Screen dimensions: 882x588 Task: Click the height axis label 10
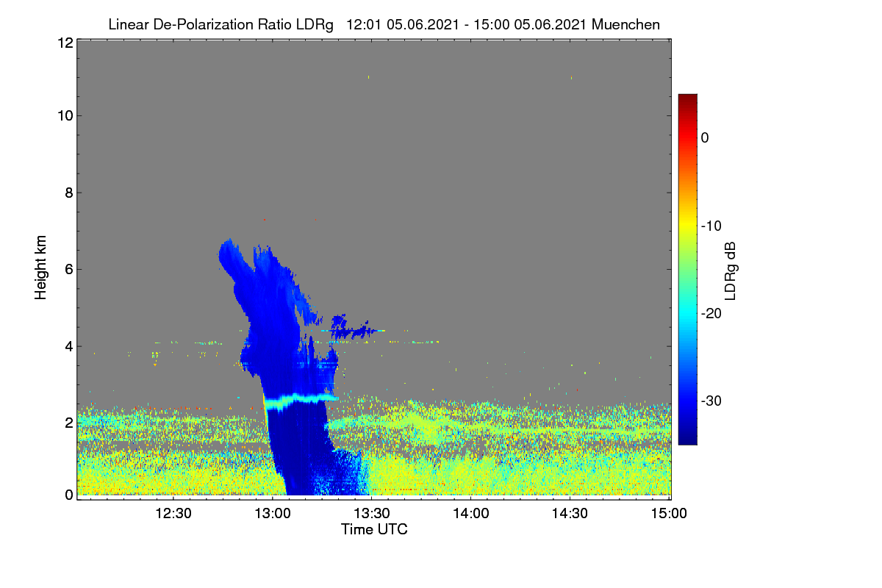pyautogui.click(x=64, y=115)
